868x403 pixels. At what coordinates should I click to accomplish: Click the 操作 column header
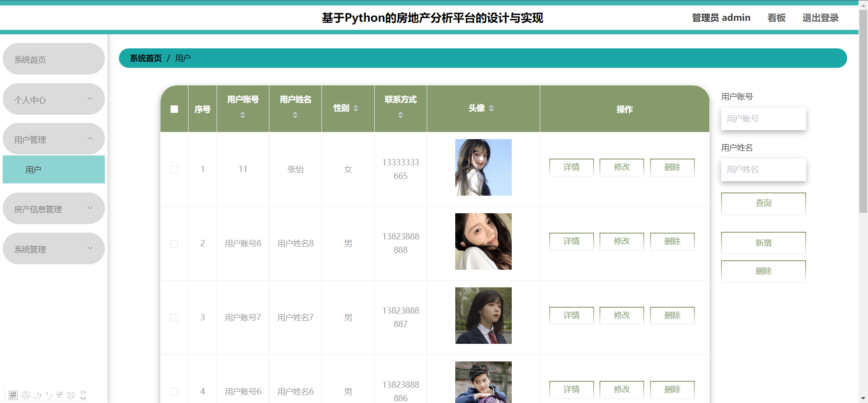[624, 109]
